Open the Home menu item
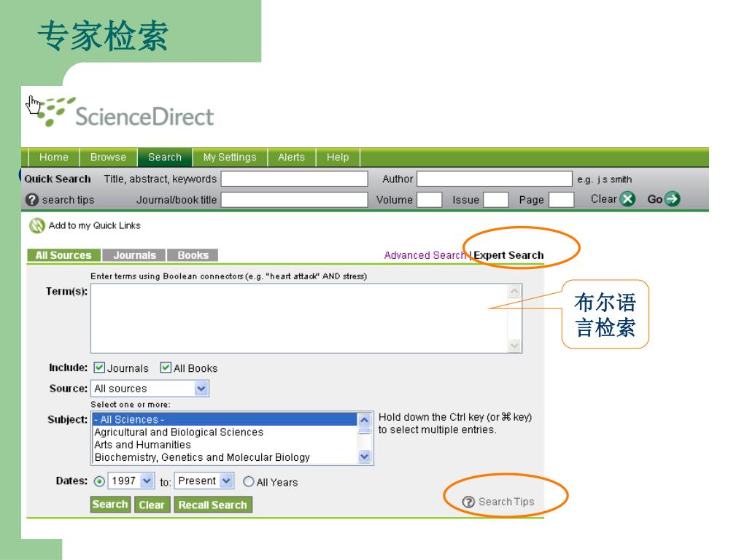 pos(54,157)
